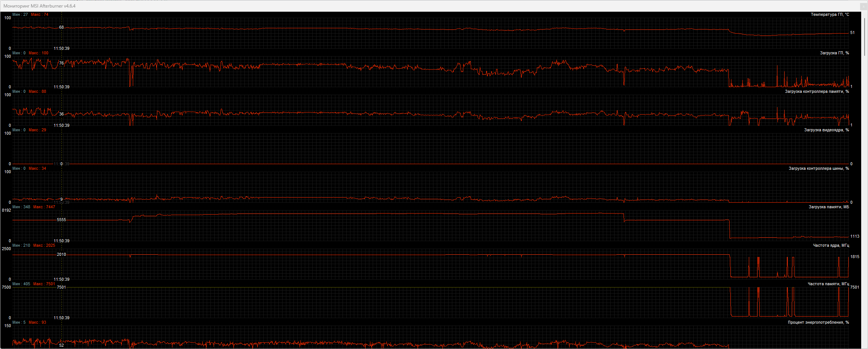868x349 pixels.
Task: Click the '2500' axis maximum of core clock graph
Action: pyautogui.click(x=6, y=249)
